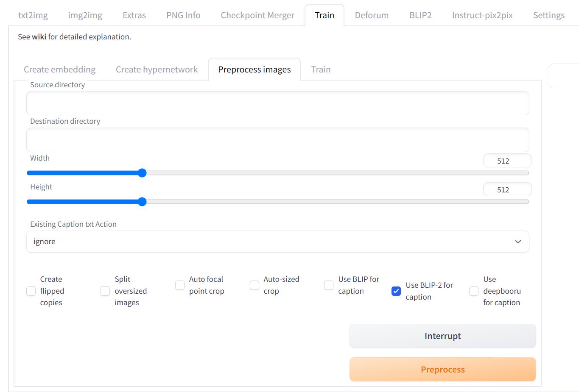
Task: Enable Create flipped copies
Action: (x=31, y=291)
